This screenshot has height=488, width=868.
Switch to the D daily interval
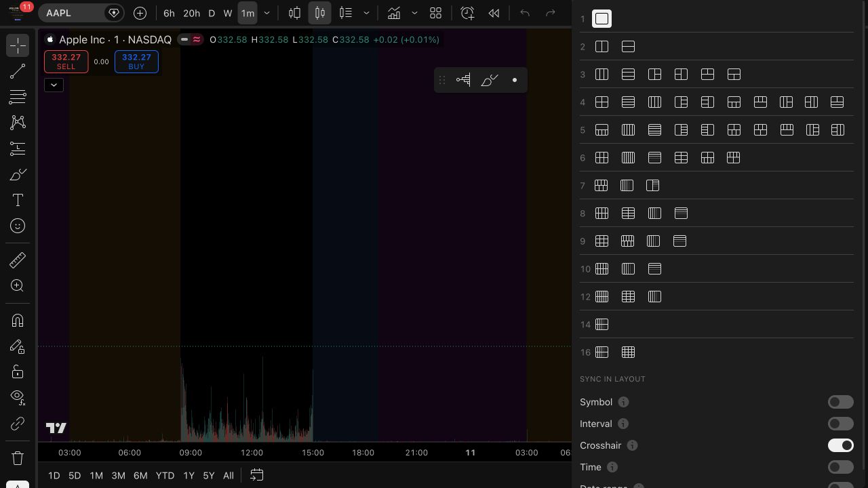tap(212, 13)
